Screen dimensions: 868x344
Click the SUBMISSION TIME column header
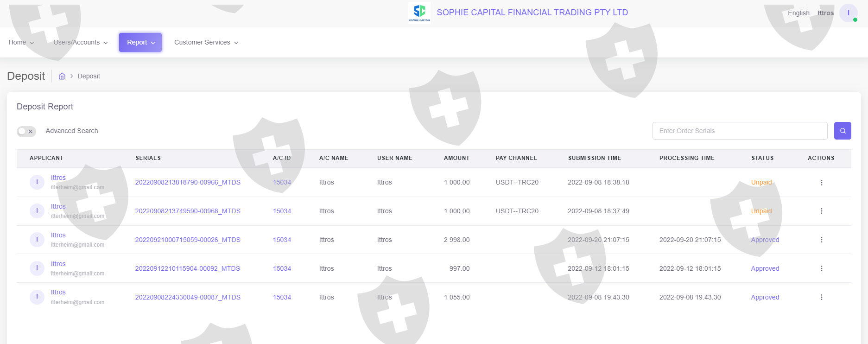pyautogui.click(x=595, y=158)
